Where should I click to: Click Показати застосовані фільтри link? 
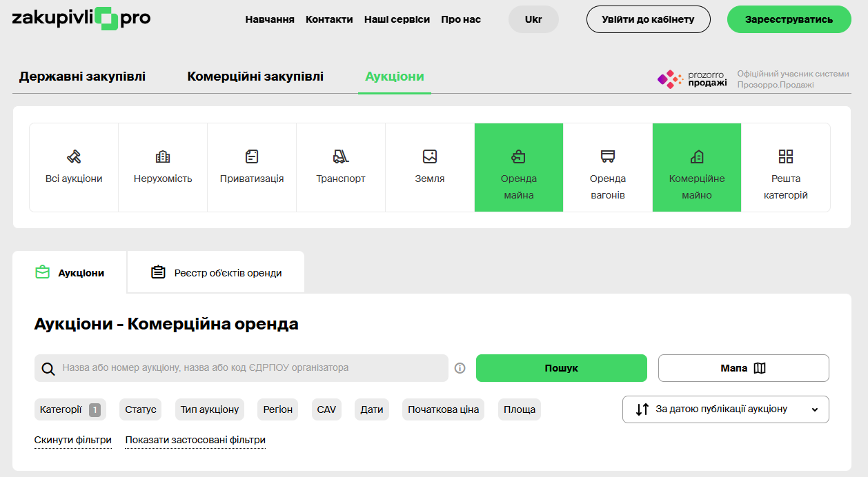tap(195, 440)
